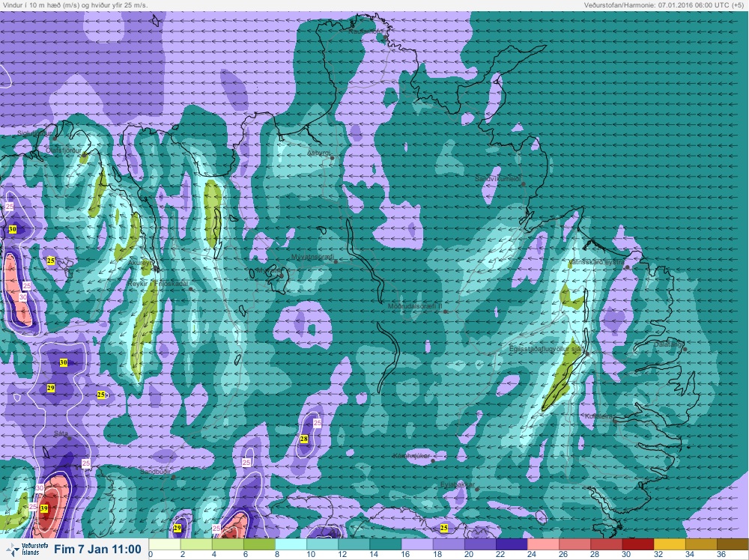Click the yellow 39 gust label
The image size is (749, 560).
click(x=44, y=508)
